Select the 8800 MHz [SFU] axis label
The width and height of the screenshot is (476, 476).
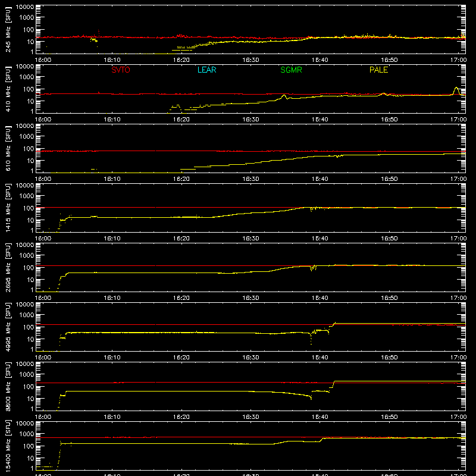point(8,386)
